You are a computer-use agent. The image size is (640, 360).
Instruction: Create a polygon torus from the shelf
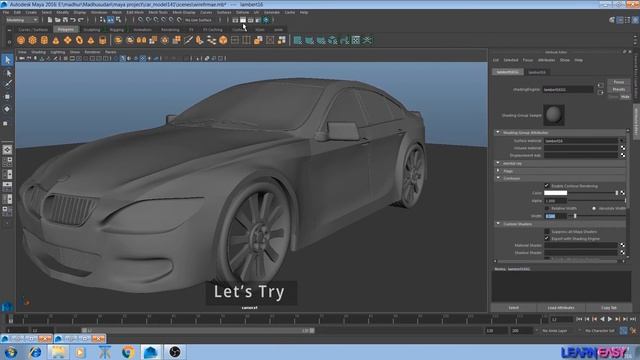coord(79,40)
